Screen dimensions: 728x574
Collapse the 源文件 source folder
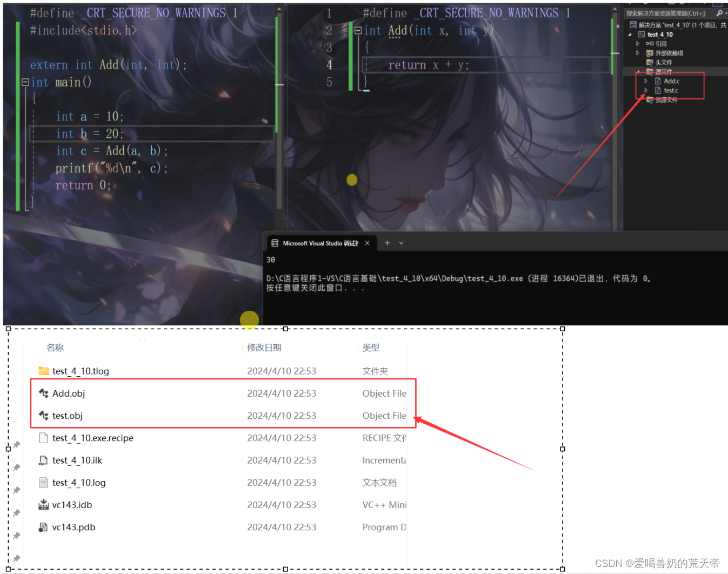point(638,71)
